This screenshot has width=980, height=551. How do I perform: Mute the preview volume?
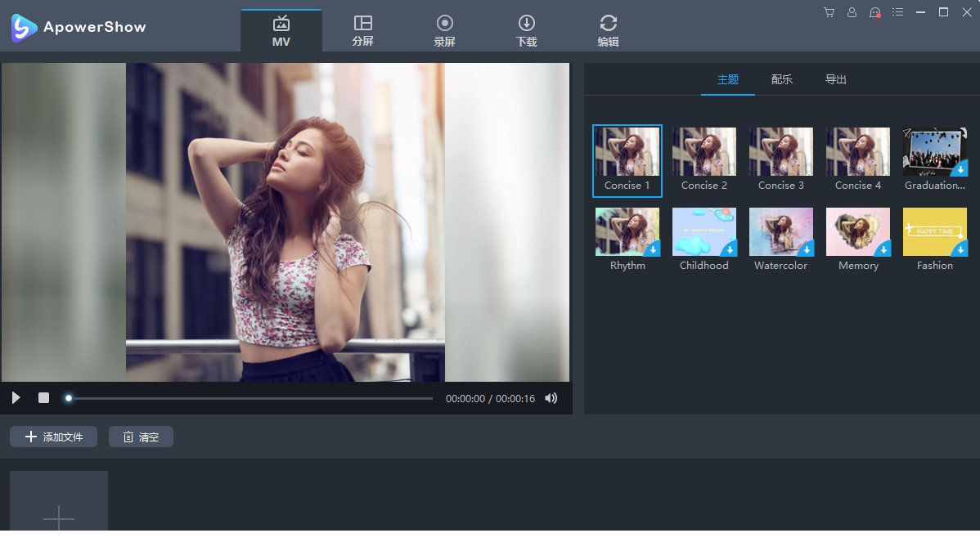551,398
